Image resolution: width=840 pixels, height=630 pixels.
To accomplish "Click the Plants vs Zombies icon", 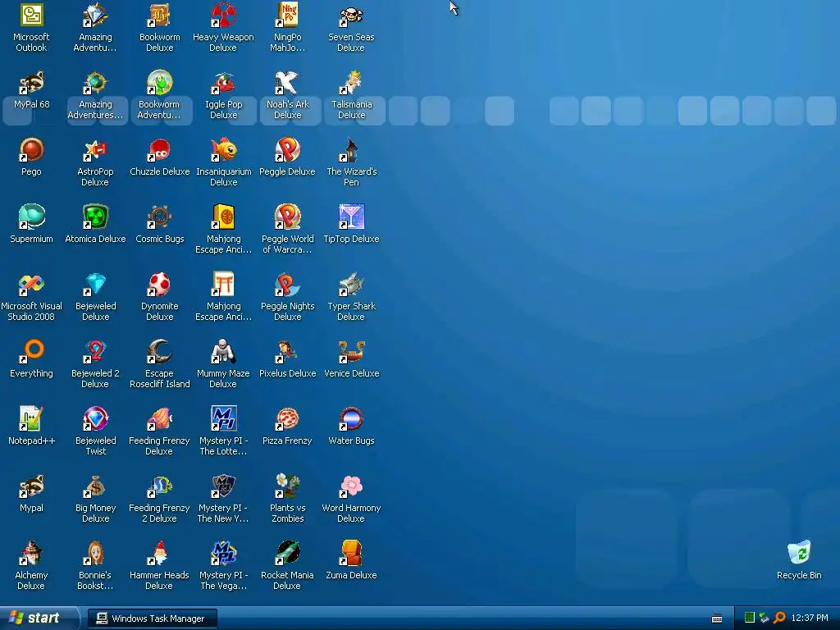I will (x=288, y=486).
